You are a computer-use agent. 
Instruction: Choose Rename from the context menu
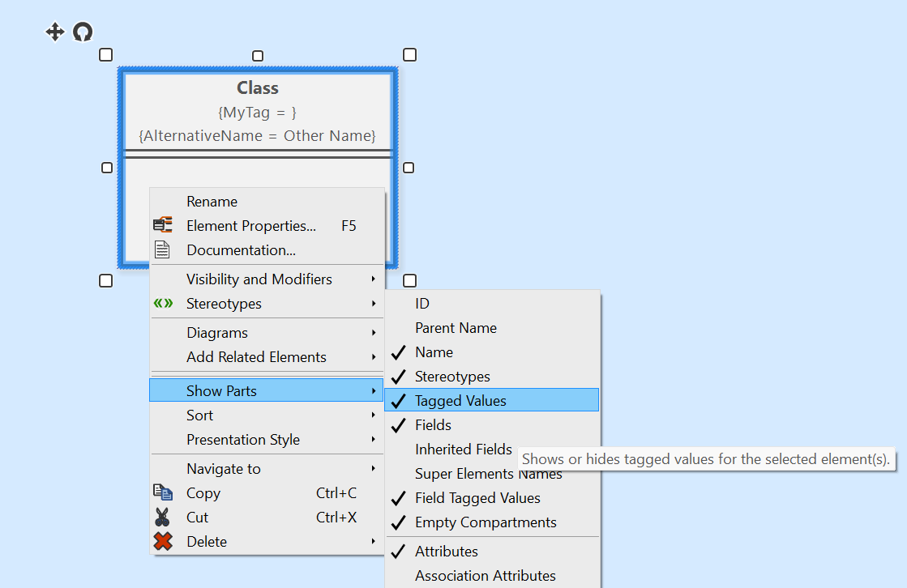[267, 201]
